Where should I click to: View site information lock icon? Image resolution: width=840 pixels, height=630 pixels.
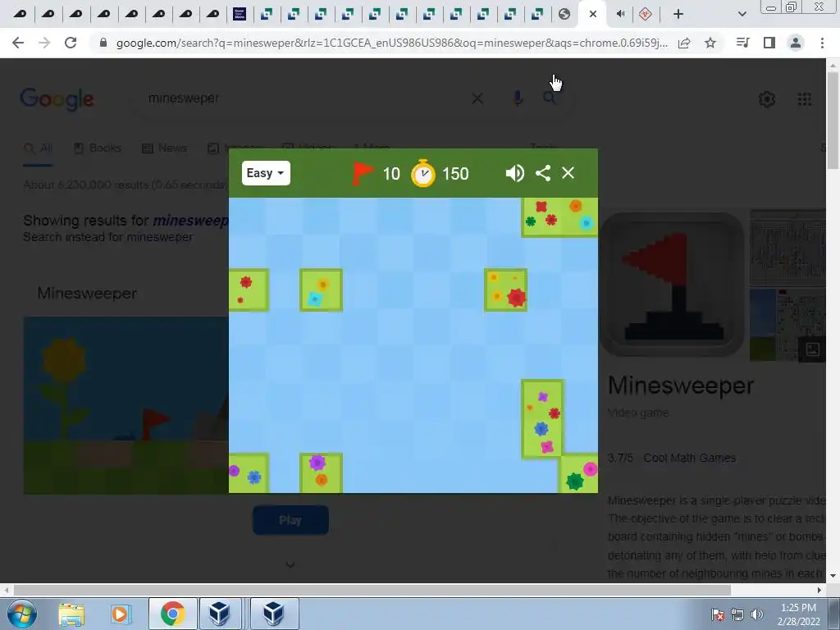click(103, 43)
